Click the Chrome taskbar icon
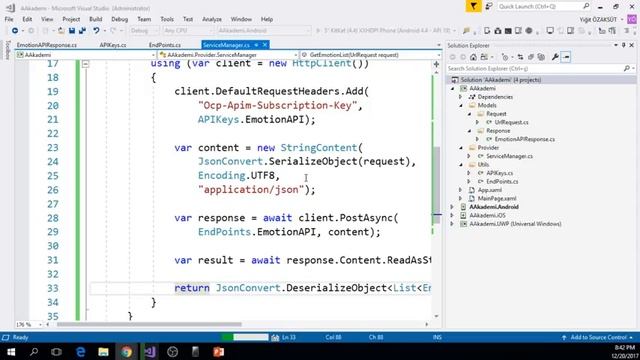 [x=126, y=351]
